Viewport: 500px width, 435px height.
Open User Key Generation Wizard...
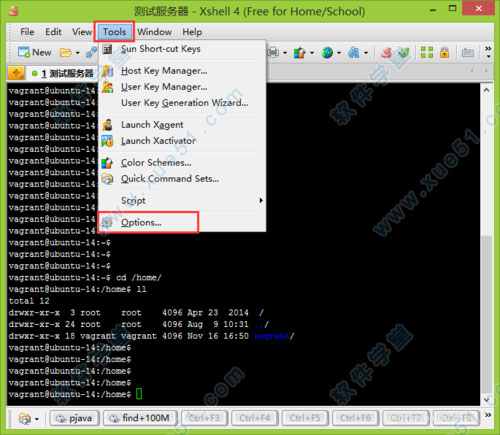coord(182,103)
